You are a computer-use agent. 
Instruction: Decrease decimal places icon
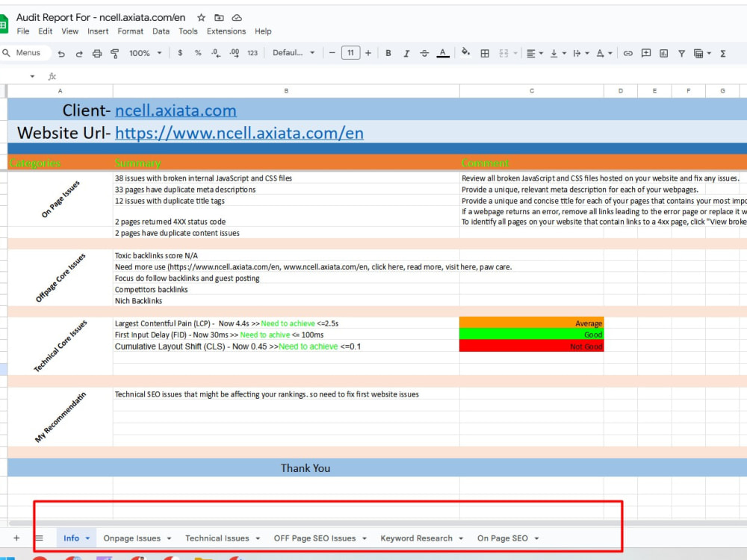[216, 53]
